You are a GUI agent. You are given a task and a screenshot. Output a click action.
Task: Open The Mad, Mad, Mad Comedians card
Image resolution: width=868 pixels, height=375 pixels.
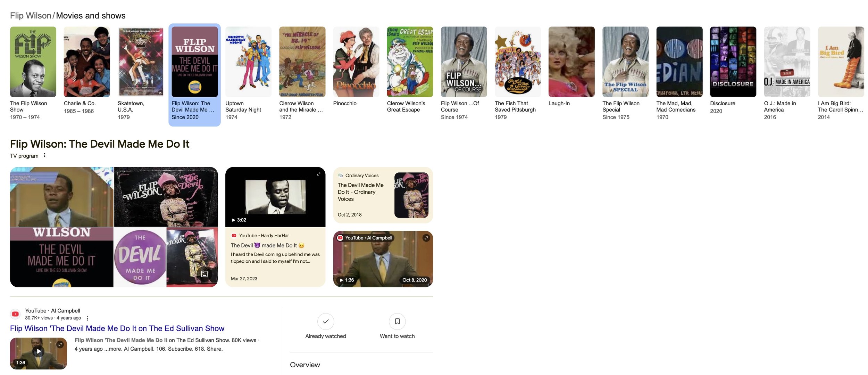(x=679, y=73)
